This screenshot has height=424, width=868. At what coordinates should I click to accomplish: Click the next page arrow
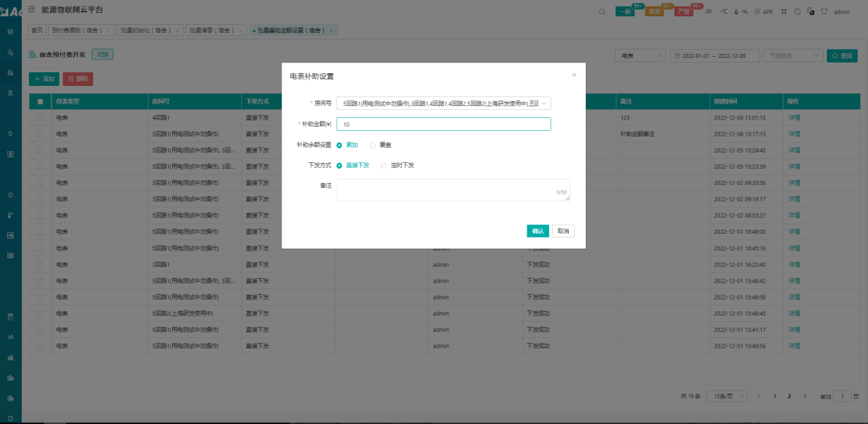805,397
